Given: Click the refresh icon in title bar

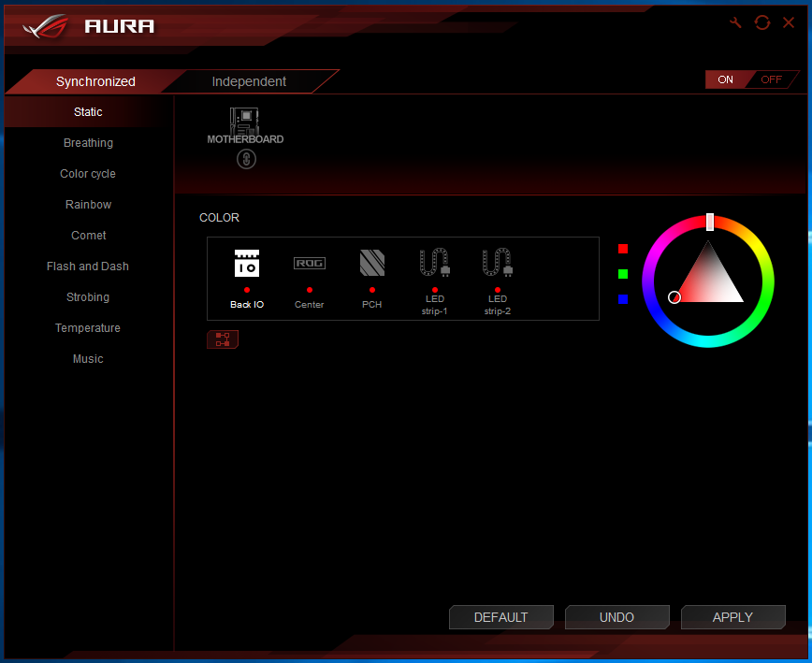Looking at the screenshot, I should pyautogui.click(x=761, y=22).
